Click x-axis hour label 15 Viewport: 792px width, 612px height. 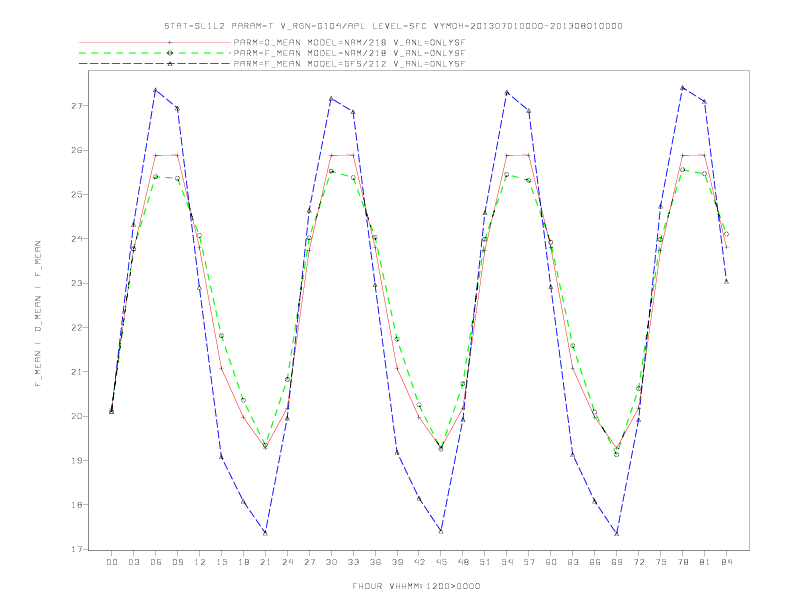click(222, 562)
